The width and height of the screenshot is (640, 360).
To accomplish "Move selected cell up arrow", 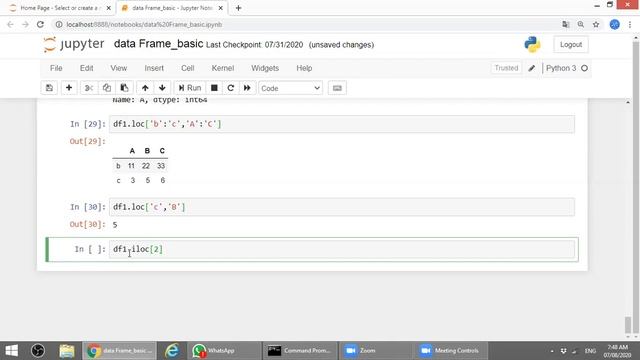I will 145,88.
